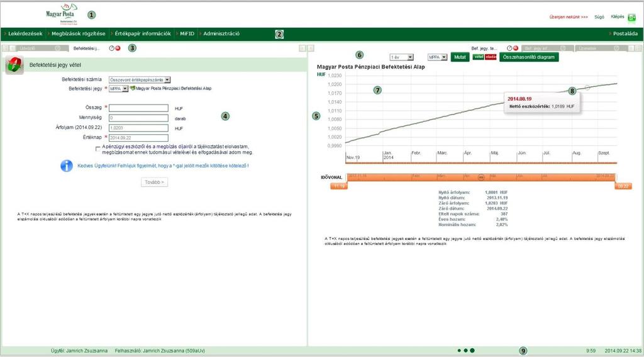Open the MiFID menu
The height and width of the screenshot is (357, 644).
tap(187, 34)
